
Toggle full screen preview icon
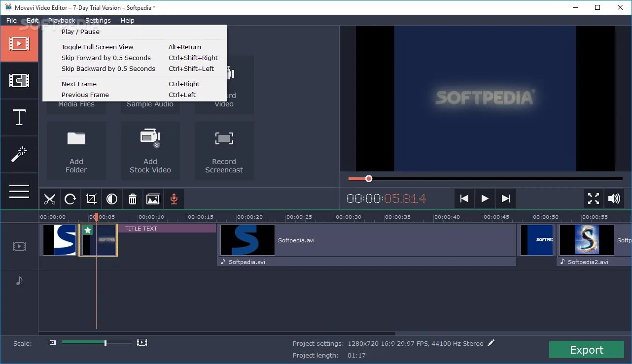pos(594,199)
